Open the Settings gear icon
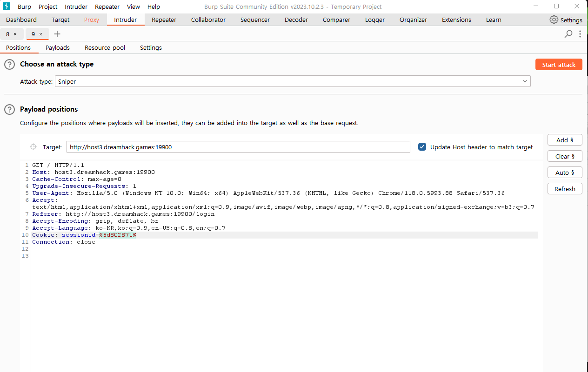 554,20
